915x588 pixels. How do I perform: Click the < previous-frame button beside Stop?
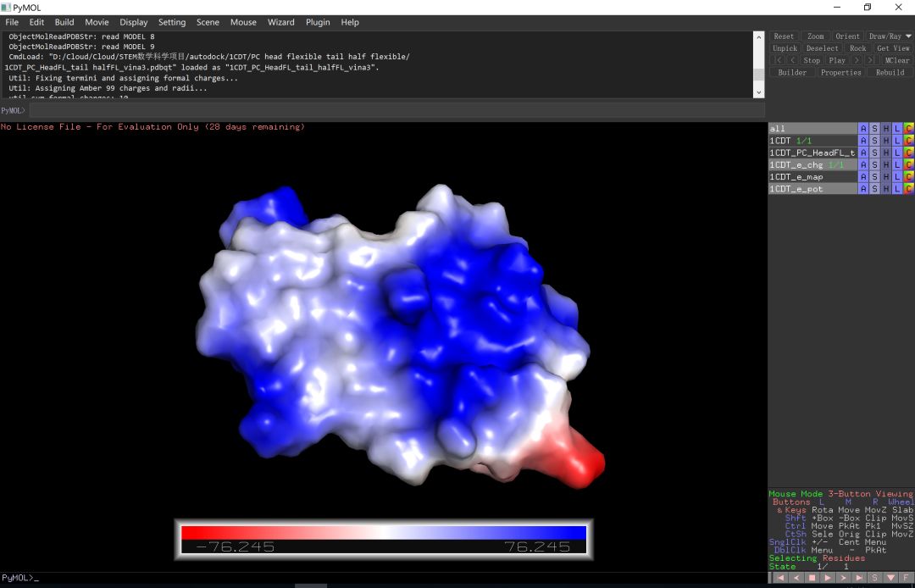point(792,60)
